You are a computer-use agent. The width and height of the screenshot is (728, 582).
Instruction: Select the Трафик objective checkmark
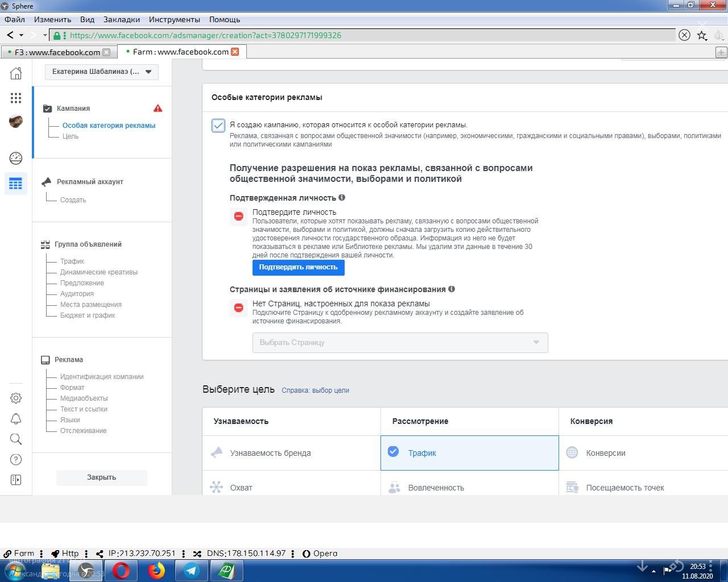click(393, 452)
